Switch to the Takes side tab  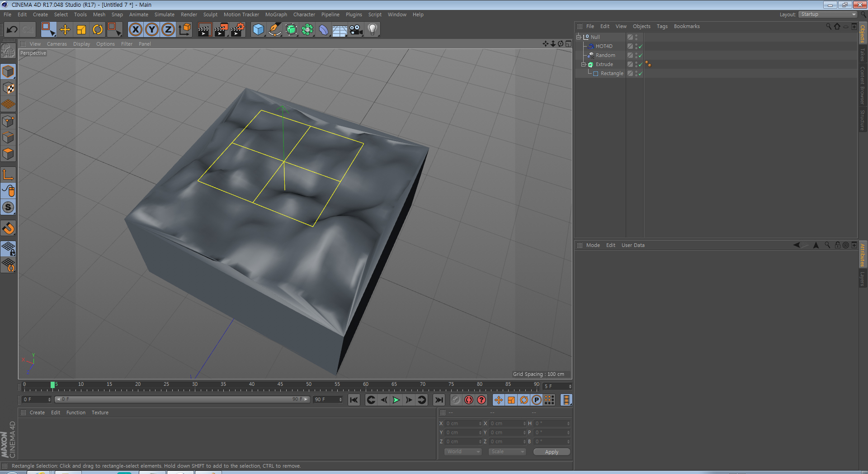pyautogui.click(x=863, y=55)
